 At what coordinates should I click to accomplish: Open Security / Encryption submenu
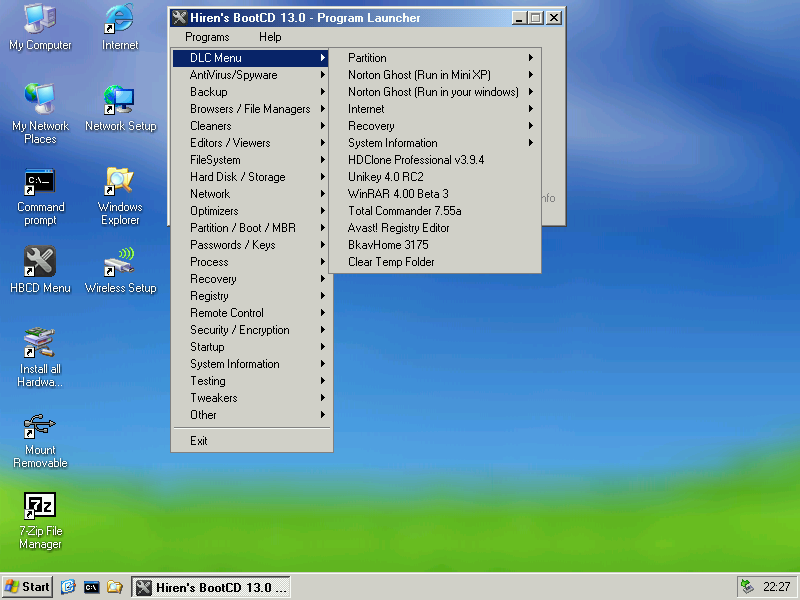point(251,330)
